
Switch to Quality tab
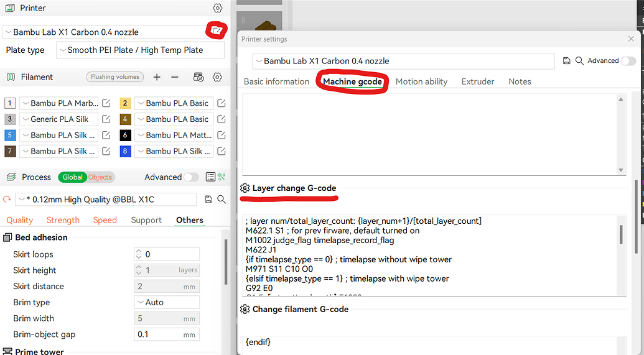pos(19,220)
